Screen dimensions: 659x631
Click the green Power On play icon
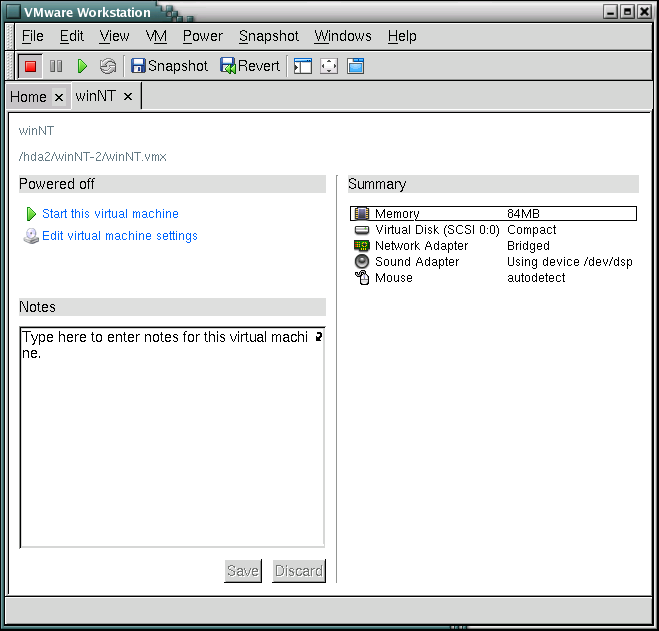[x=82, y=66]
